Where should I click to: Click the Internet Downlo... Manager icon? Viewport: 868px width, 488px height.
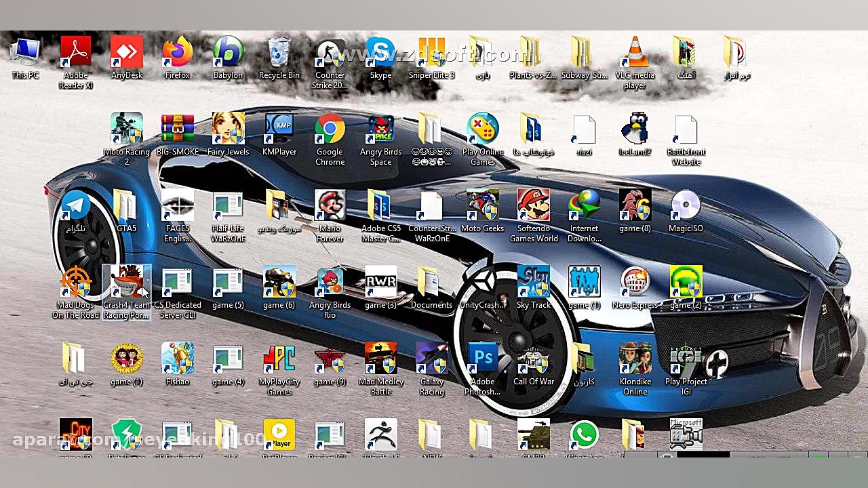[584, 216]
